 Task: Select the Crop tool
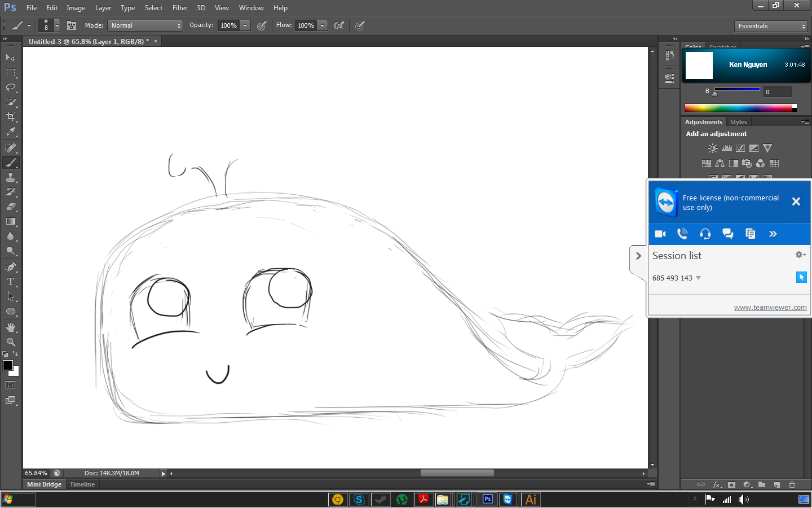click(11, 117)
